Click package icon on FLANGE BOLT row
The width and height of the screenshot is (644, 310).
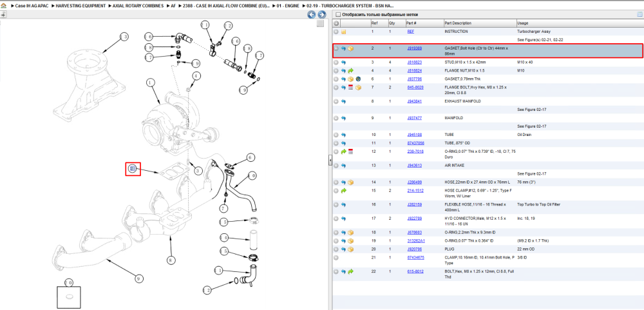pos(357,88)
